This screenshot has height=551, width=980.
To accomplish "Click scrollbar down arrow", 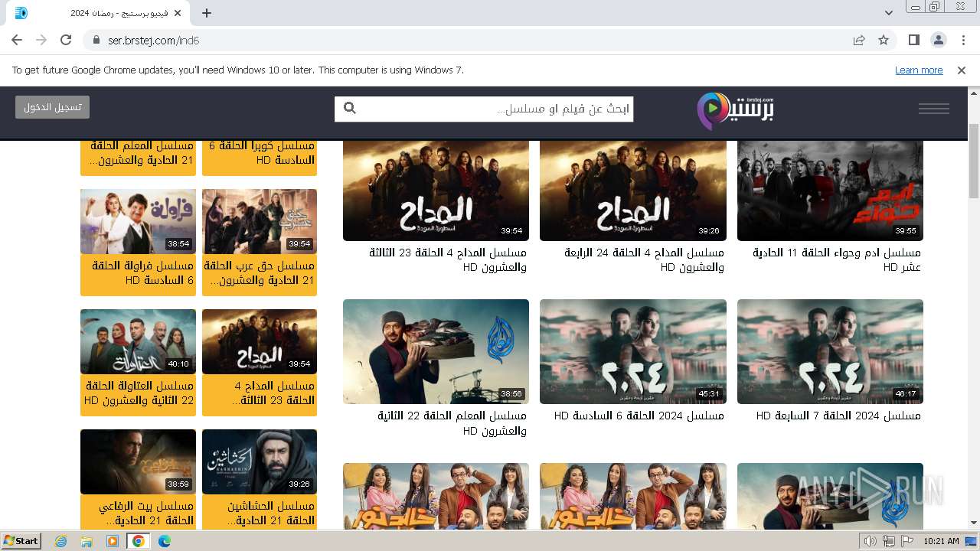I will [974, 523].
